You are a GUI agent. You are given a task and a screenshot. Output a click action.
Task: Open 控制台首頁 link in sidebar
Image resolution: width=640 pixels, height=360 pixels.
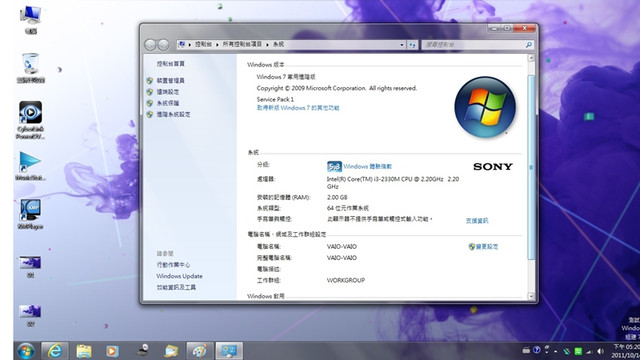[171, 64]
